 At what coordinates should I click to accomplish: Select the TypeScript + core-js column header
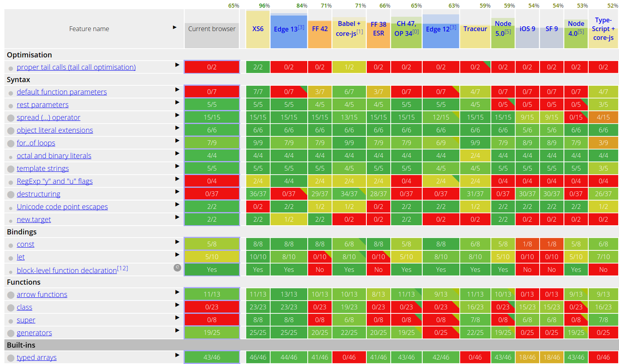point(603,29)
